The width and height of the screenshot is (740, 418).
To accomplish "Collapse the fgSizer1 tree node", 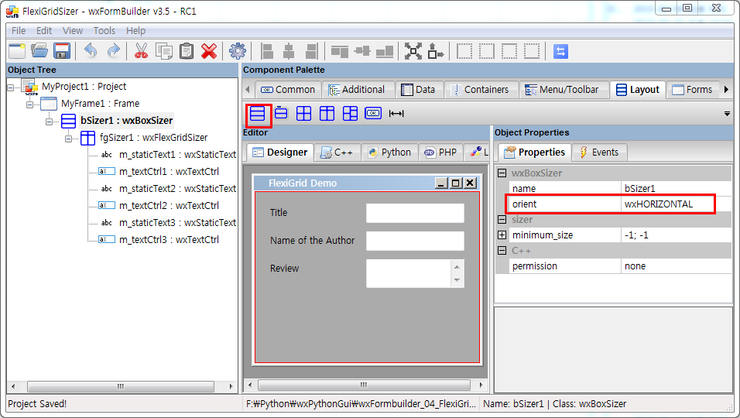I will pyautogui.click(x=69, y=138).
